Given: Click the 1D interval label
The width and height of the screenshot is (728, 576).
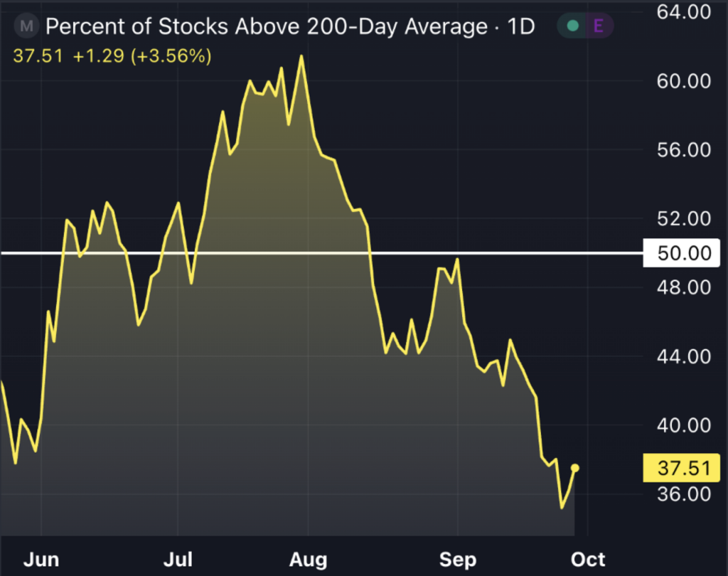Looking at the screenshot, I should (x=521, y=26).
